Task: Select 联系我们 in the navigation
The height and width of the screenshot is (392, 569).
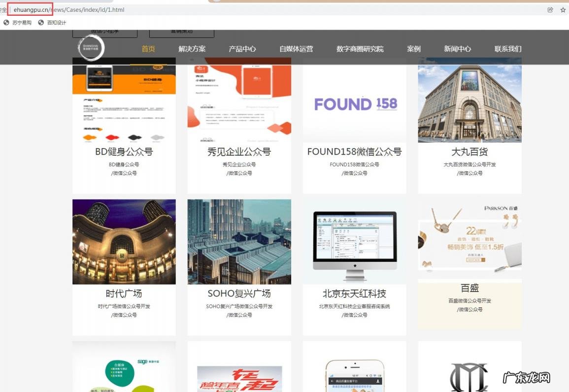Action: 507,48
